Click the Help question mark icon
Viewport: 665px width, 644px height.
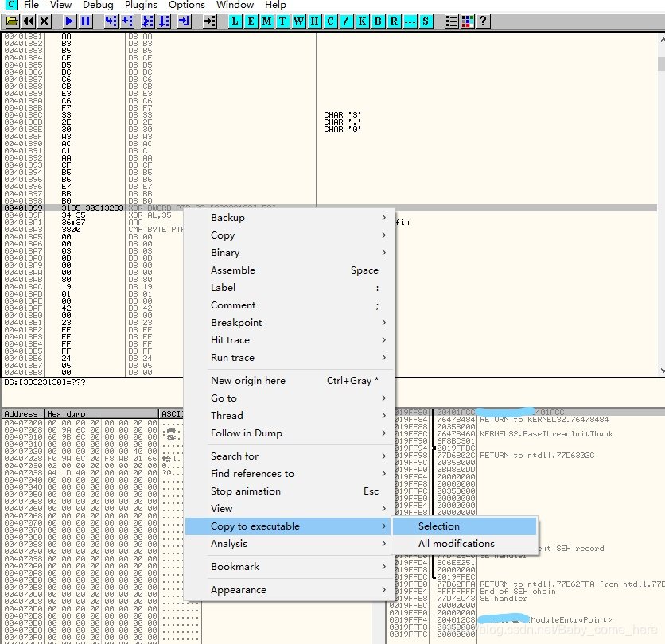[x=483, y=21]
